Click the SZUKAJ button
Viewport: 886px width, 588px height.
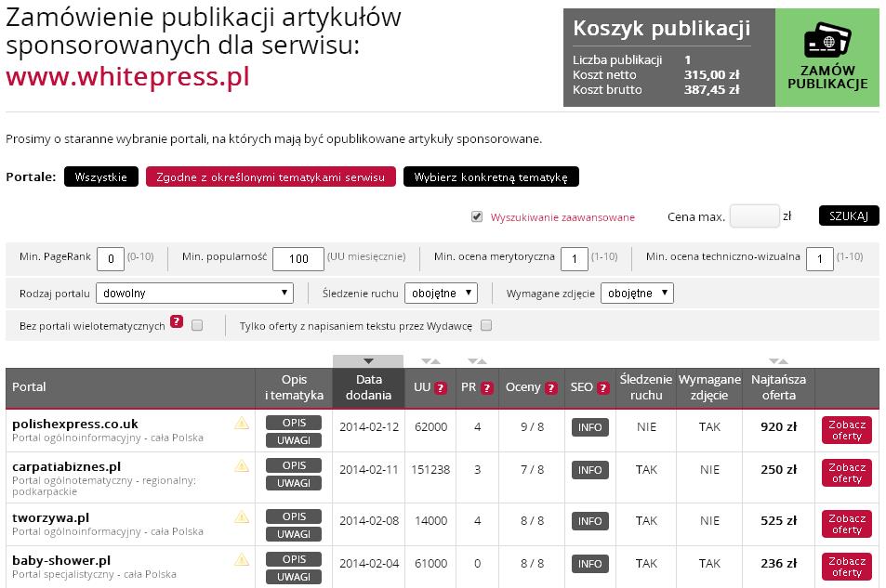click(849, 216)
